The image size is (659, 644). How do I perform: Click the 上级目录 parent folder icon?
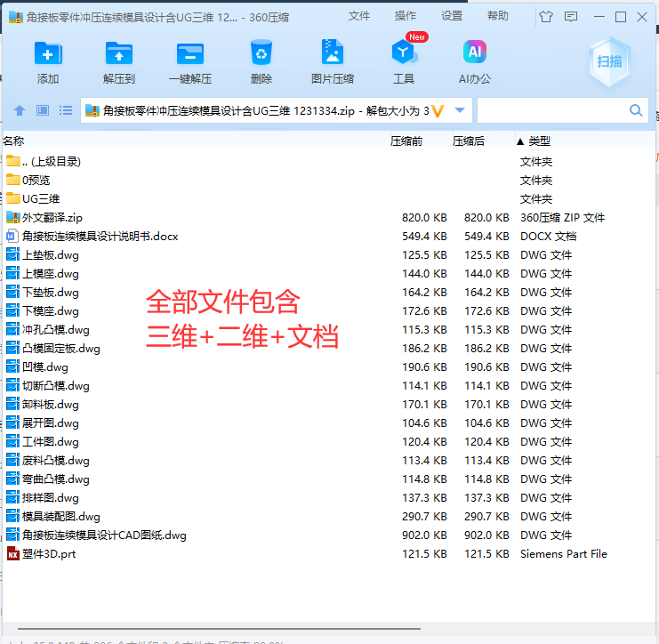click(x=13, y=161)
